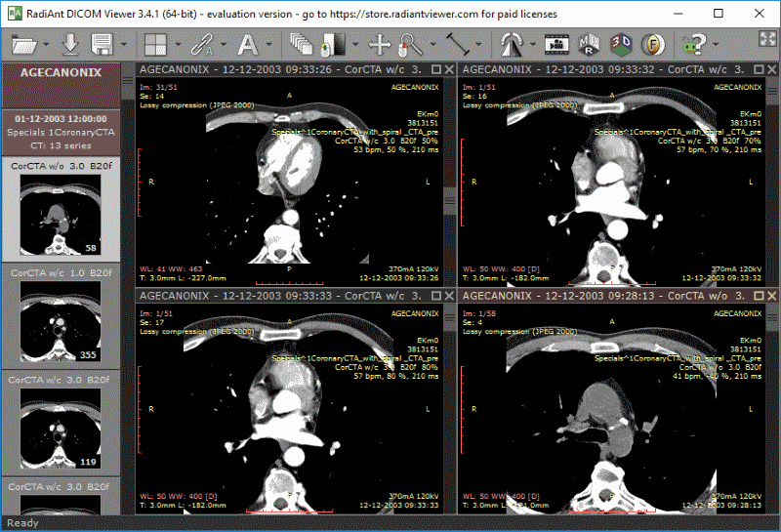The image size is (781, 532).
Task: Open MPR multiplanar reconstruction
Action: pos(589,44)
